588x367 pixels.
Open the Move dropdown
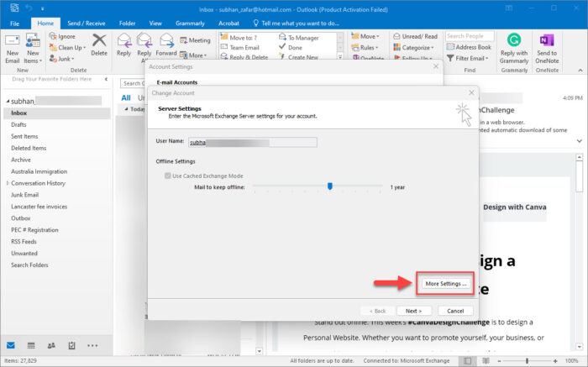[365, 36]
